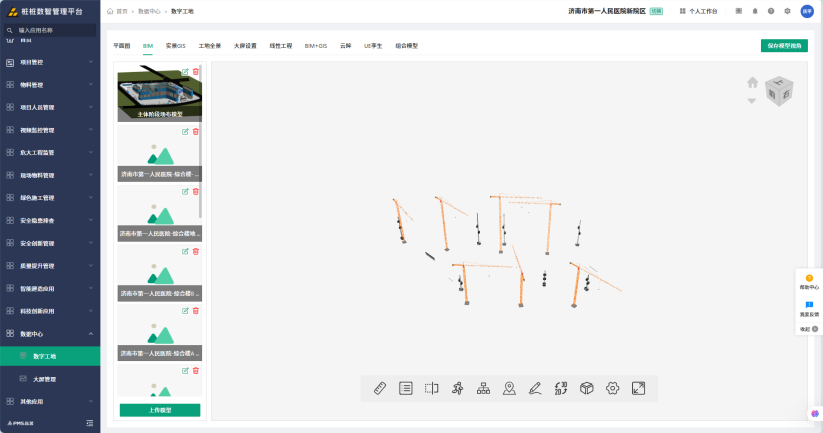Delete the 主体阶段场布模型 model card
This screenshot has width=823, height=433.
196,72
